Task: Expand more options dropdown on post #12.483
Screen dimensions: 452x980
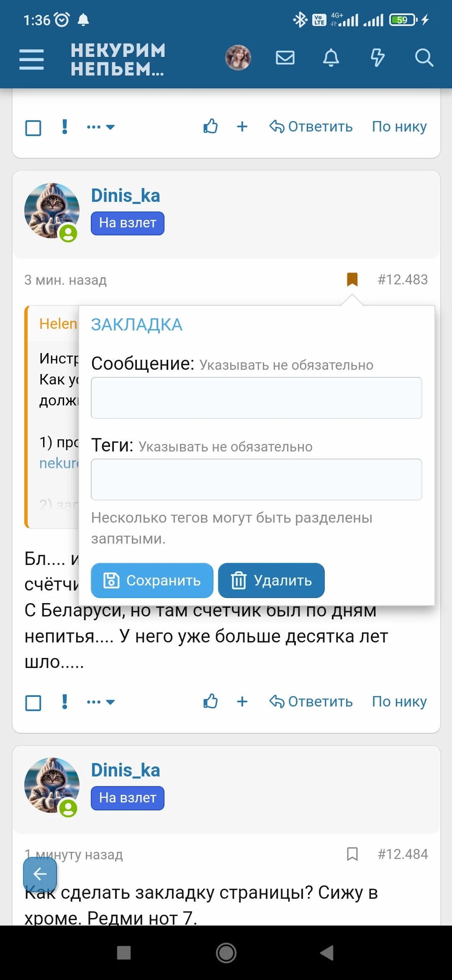Action: click(x=100, y=702)
